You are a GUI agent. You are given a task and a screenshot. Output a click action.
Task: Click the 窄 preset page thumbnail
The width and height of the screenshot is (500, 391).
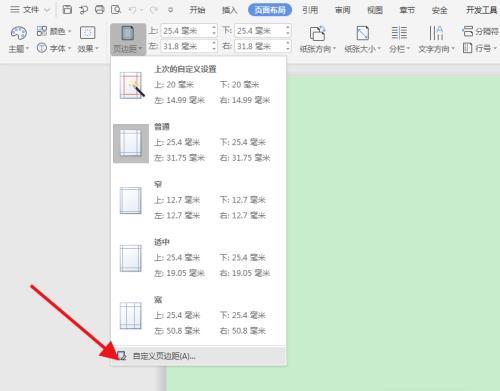(x=131, y=201)
